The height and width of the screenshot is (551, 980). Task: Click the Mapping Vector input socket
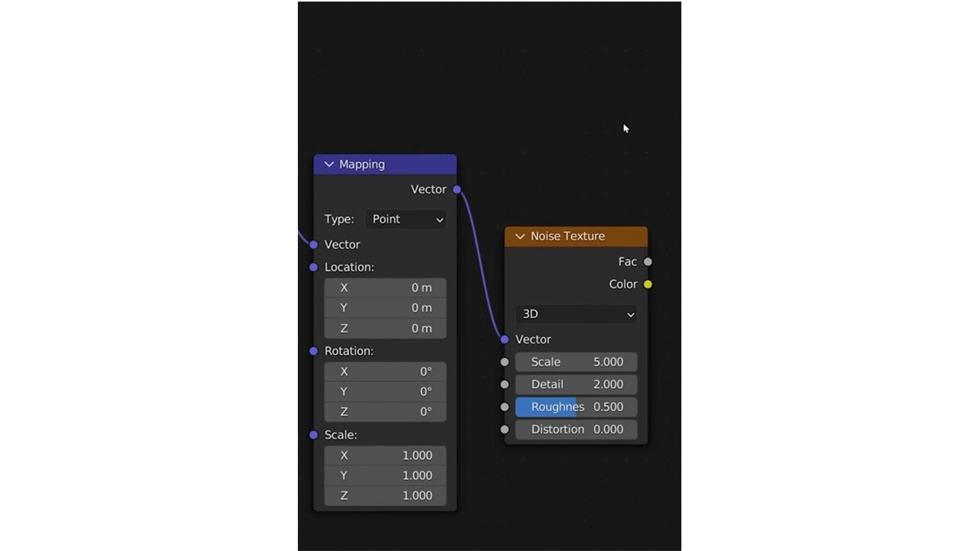tap(314, 245)
